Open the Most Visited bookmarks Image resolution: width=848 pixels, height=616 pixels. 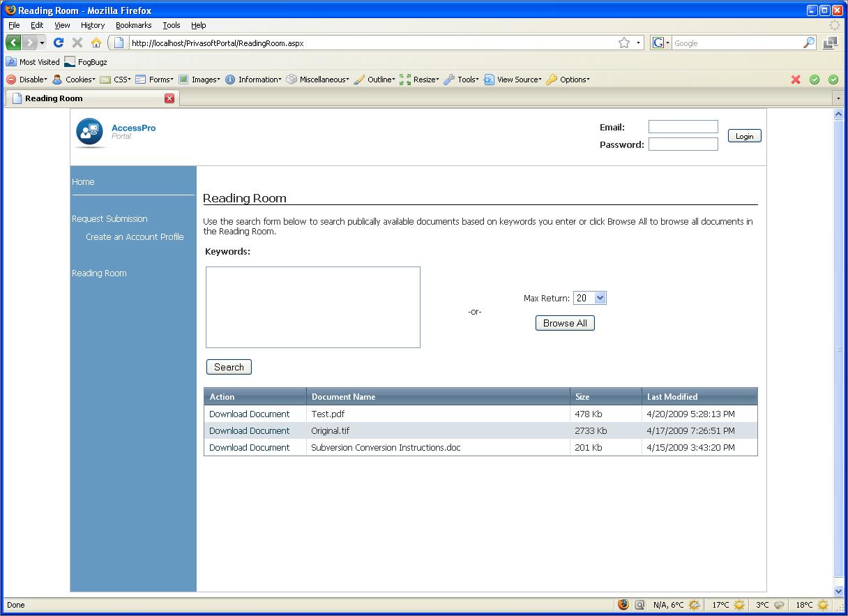click(33, 62)
